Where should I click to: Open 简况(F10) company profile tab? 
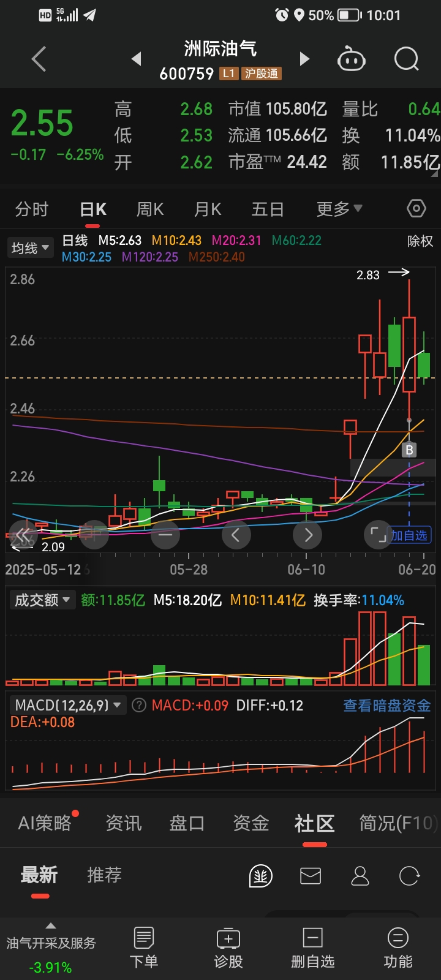(x=399, y=823)
